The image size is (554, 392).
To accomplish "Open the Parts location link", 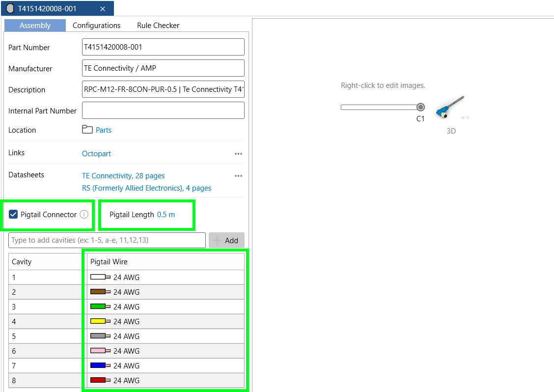I will [x=104, y=130].
